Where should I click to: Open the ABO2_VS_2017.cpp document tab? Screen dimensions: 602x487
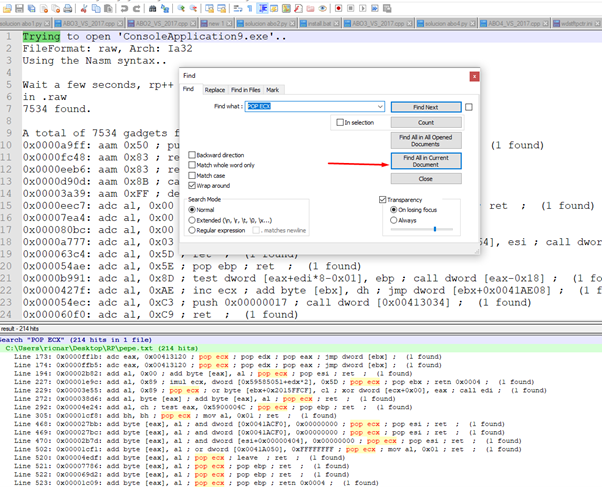(x=162, y=23)
